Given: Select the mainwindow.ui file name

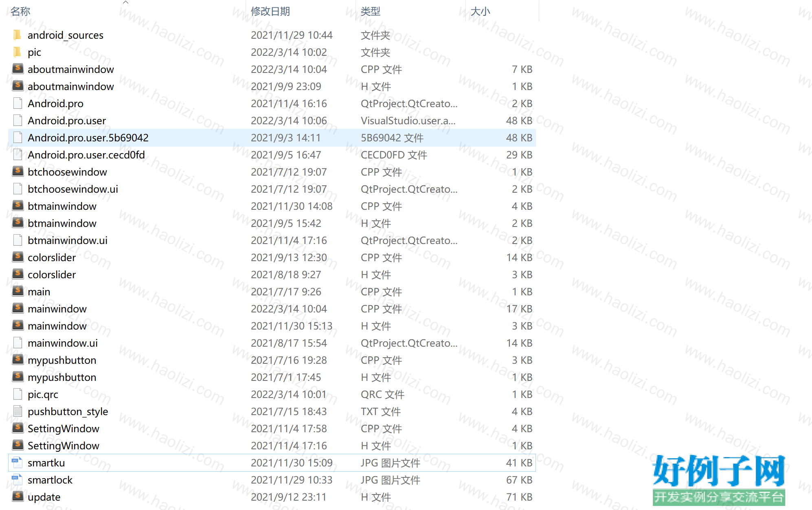Looking at the screenshot, I should 63,343.
